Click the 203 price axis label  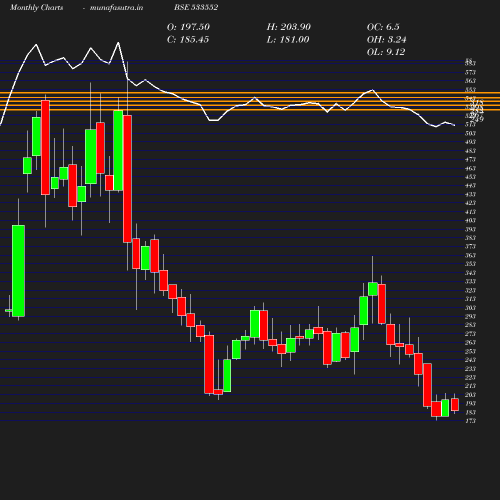[x=470, y=395]
